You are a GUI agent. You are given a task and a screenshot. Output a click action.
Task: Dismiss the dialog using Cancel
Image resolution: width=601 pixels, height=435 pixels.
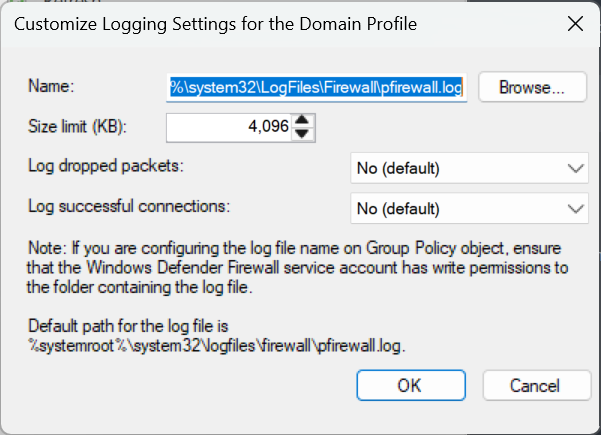[x=537, y=386]
